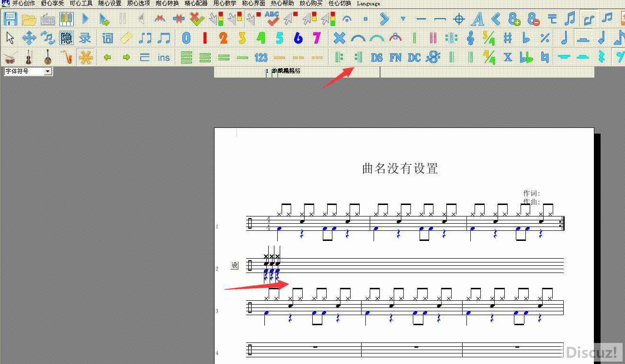Screen dimensions: 625x364
Task: Click the 8 with green plus icon
Action: coord(515,19)
